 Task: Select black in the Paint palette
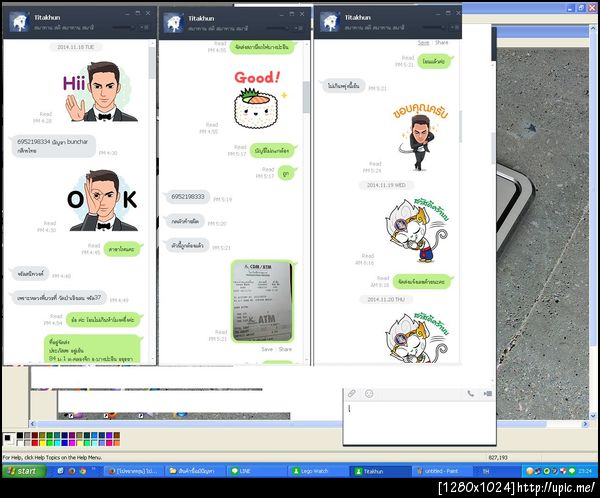coord(20,436)
